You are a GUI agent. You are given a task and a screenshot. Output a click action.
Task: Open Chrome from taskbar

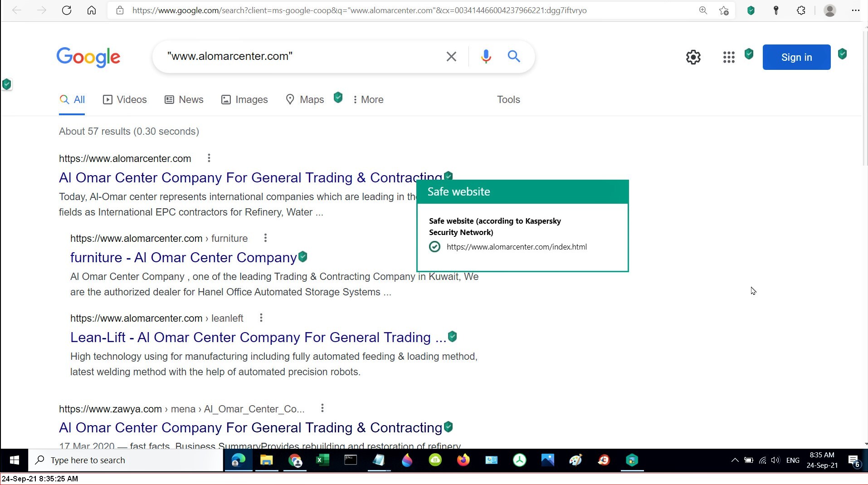click(x=295, y=460)
